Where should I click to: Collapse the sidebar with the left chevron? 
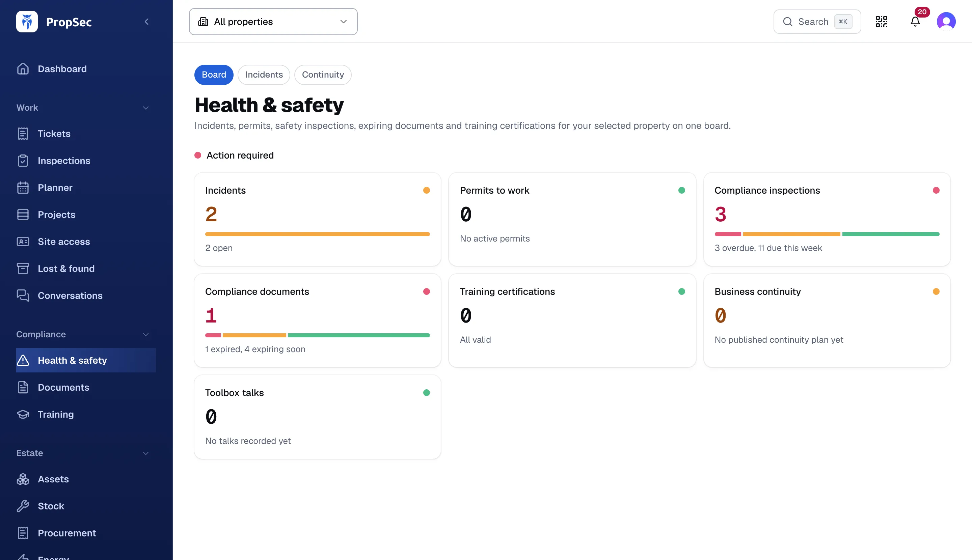(x=146, y=22)
